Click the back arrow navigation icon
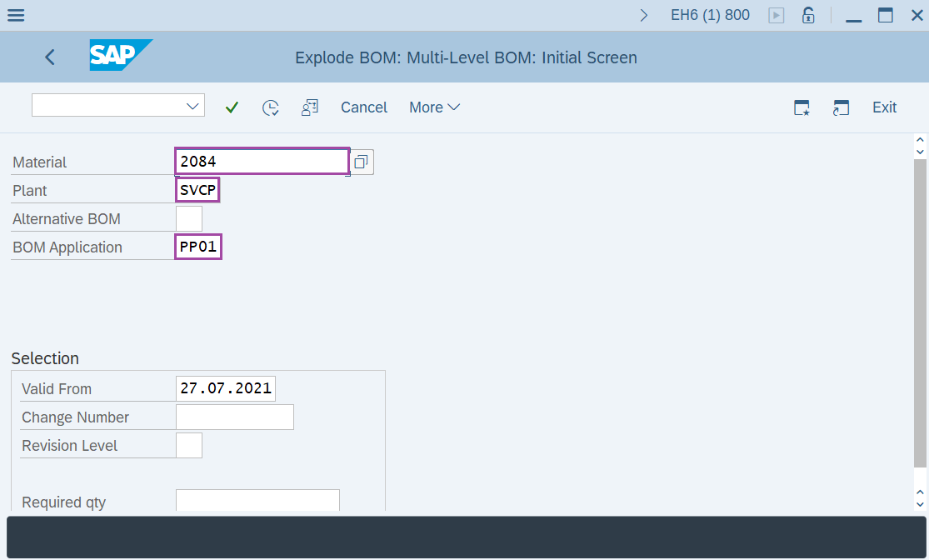This screenshot has width=929, height=560. [49, 57]
